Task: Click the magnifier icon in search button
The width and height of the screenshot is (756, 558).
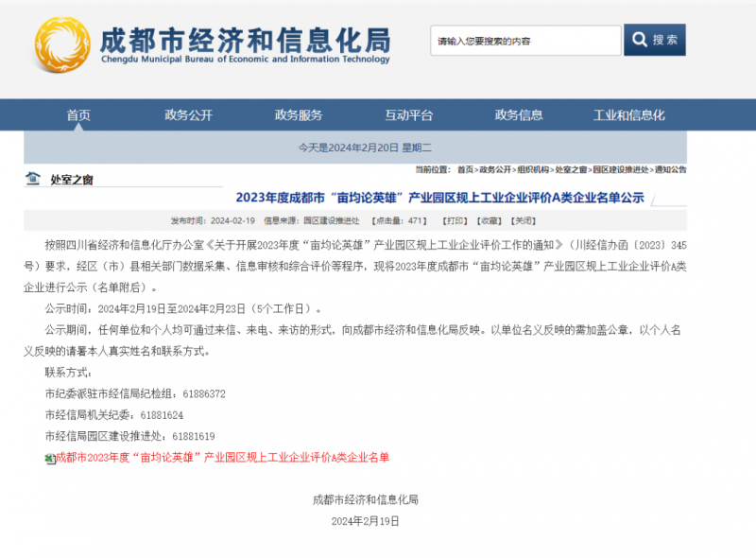Action: 640,40
